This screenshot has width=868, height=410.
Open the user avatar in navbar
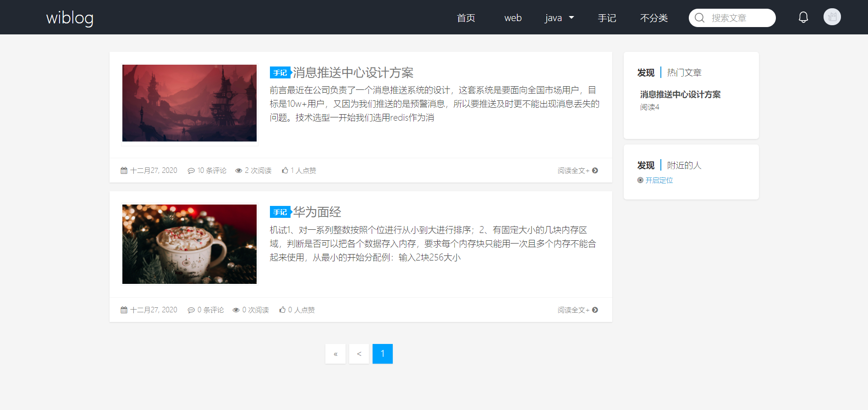click(x=832, y=17)
